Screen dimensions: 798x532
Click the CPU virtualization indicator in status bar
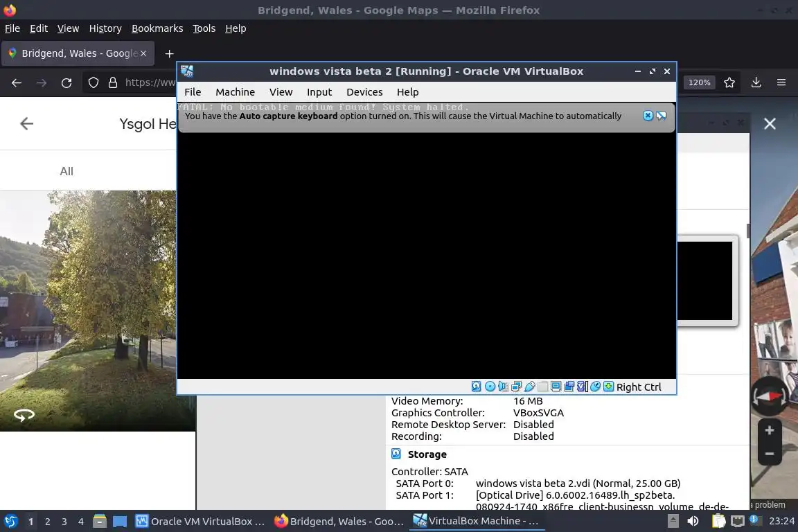(582, 387)
